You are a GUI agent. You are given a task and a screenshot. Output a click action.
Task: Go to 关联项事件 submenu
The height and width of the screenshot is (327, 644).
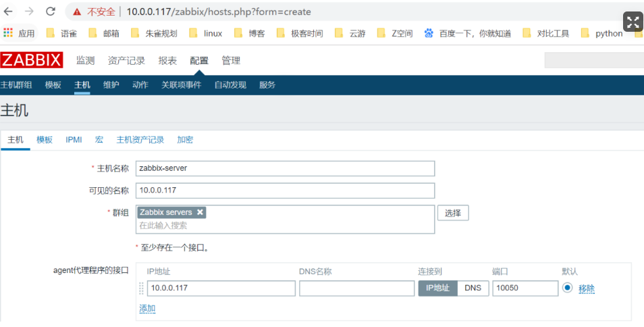tap(182, 85)
